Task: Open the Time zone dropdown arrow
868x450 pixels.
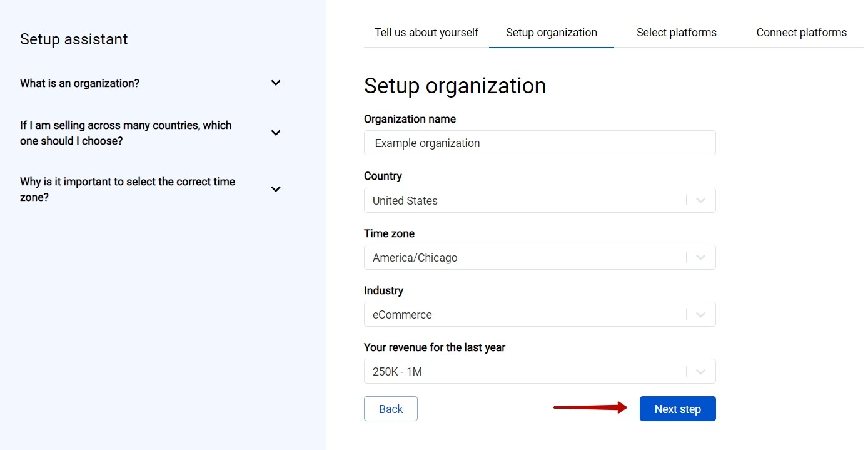Action: (700, 257)
